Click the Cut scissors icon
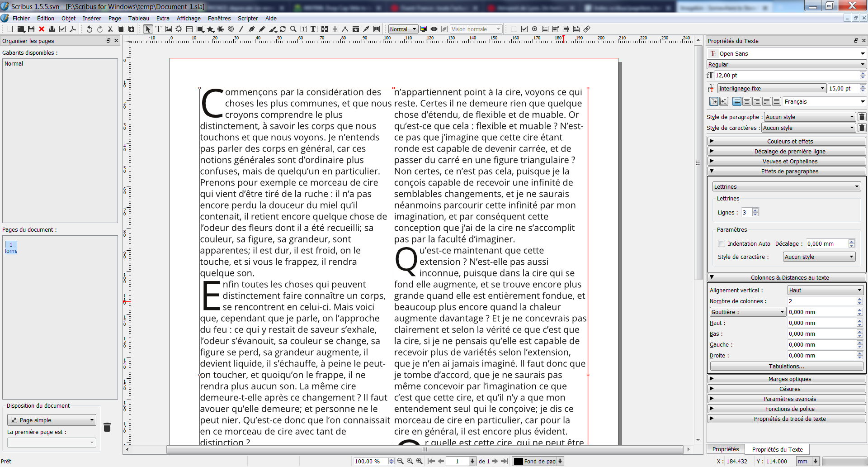 (x=110, y=29)
